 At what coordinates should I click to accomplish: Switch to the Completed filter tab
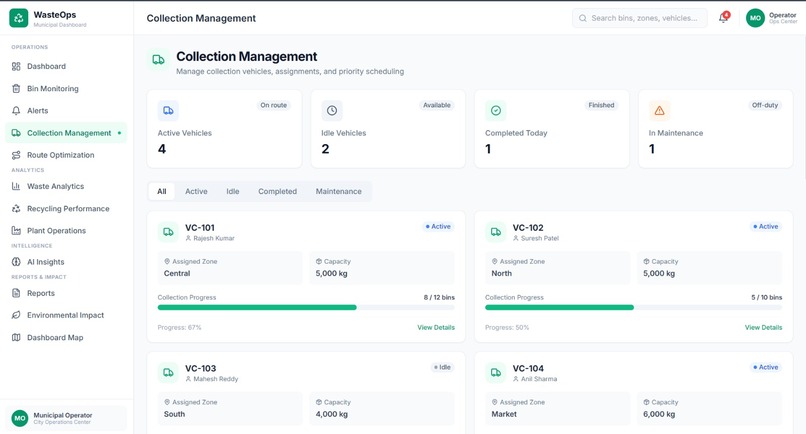coord(278,191)
